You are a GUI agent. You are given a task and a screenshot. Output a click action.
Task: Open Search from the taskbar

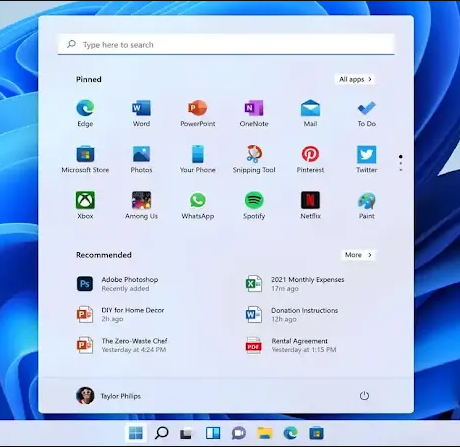[x=161, y=433]
